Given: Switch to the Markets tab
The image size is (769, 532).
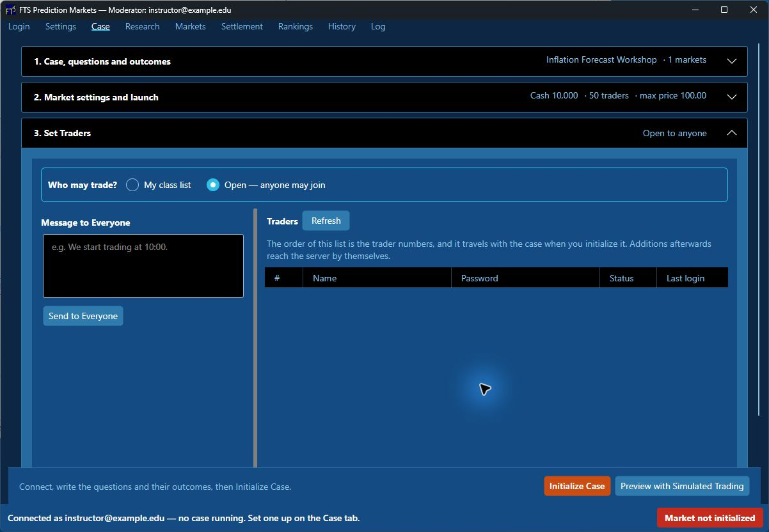Looking at the screenshot, I should pos(191,26).
